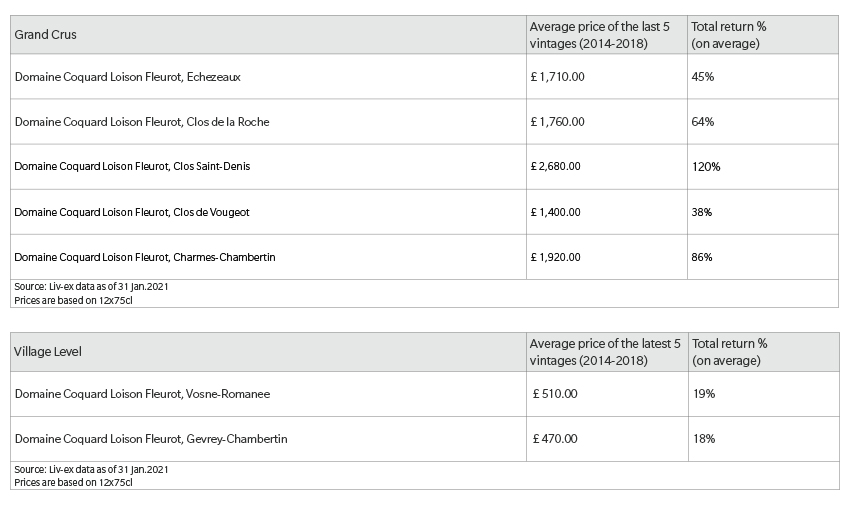The height and width of the screenshot is (506, 850).
Task: Click the Charmes-Chambertin wine name
Action: 145,257
